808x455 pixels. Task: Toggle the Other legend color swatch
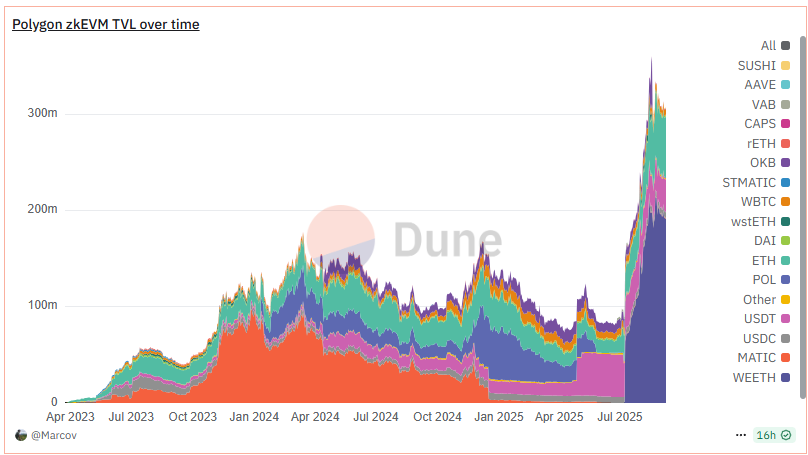pos(785,299)
